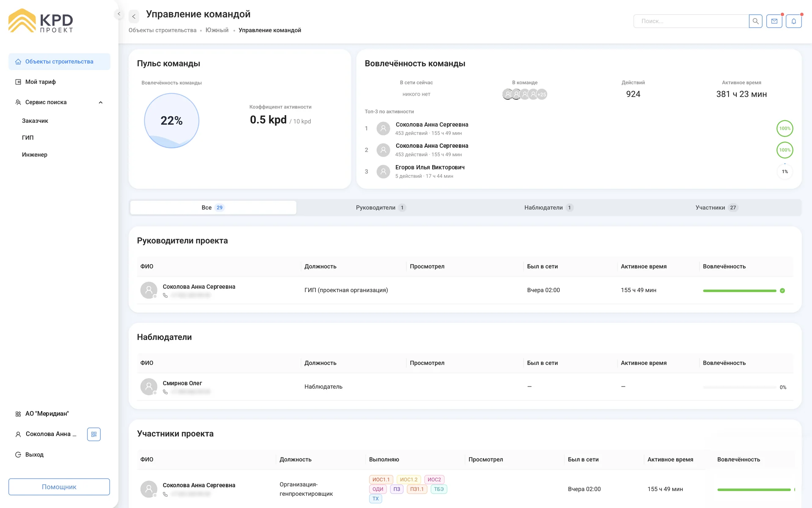Viewport: 812px width, 508px height.
Task: Click the Помощник button
Action: pos(59,487)
